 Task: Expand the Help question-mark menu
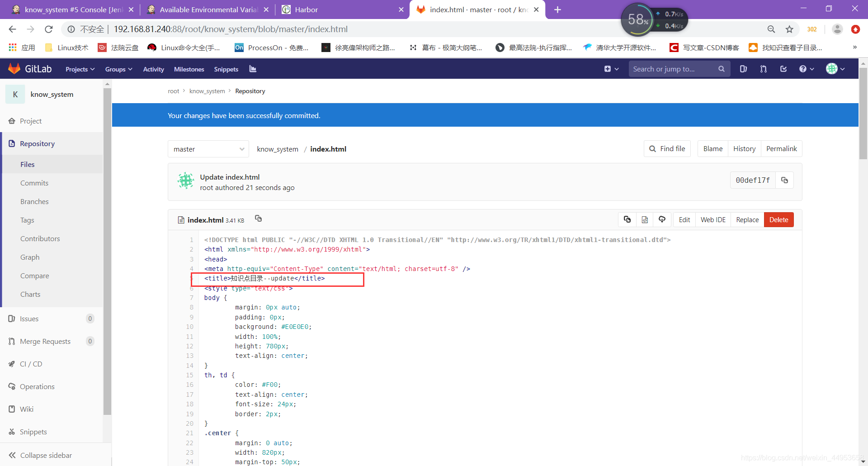807,69
